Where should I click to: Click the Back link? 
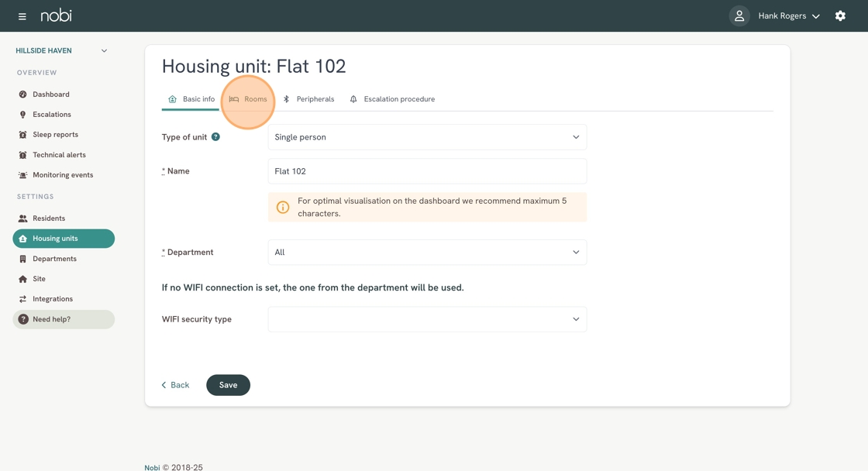pos(175,385)
